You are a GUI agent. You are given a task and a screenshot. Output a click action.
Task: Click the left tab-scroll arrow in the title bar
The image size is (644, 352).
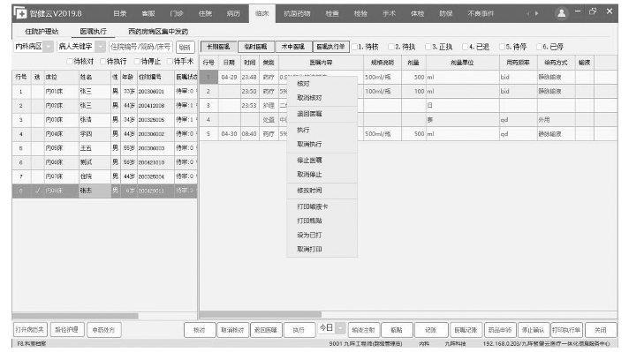[527, 13]
